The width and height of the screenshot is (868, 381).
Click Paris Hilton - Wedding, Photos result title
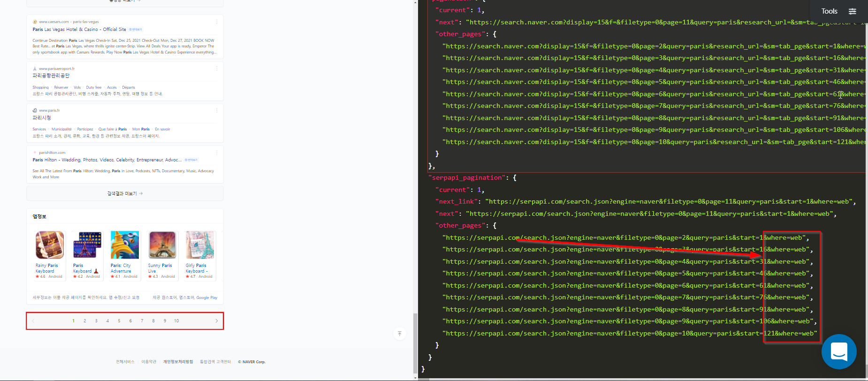pyautogui.click(x=107, y=160)
